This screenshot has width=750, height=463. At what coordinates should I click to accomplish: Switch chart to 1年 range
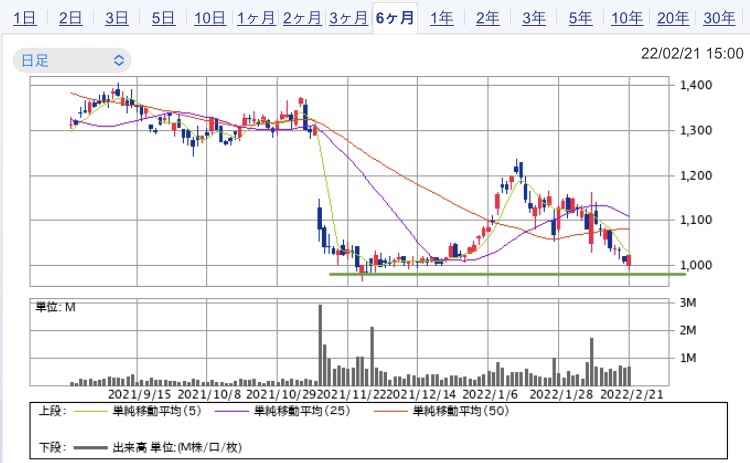441,18
